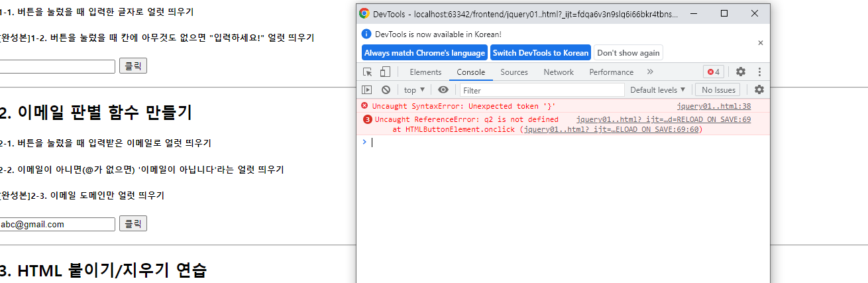Minimize the DevTools window
868x283 pixels.
694,13
